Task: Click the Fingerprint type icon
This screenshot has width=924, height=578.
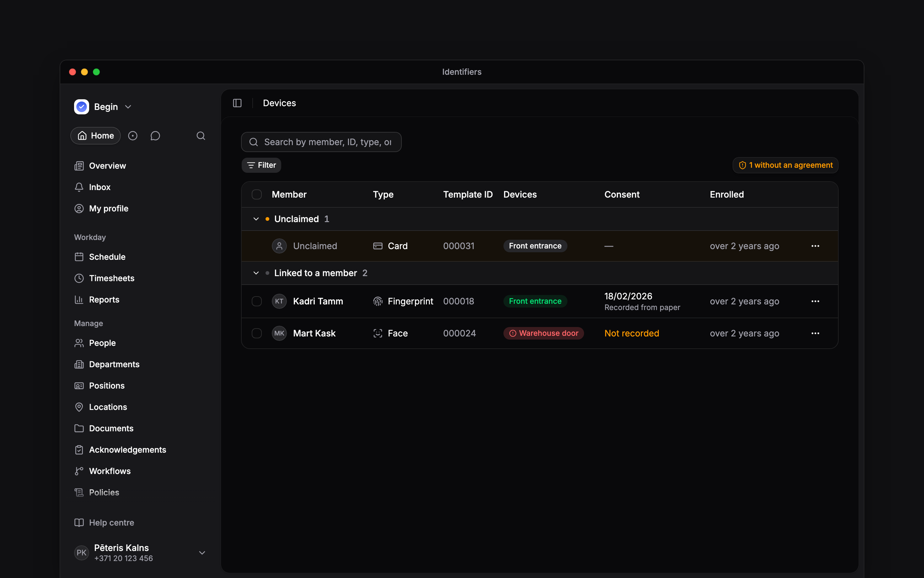Action: coord(378,301)
